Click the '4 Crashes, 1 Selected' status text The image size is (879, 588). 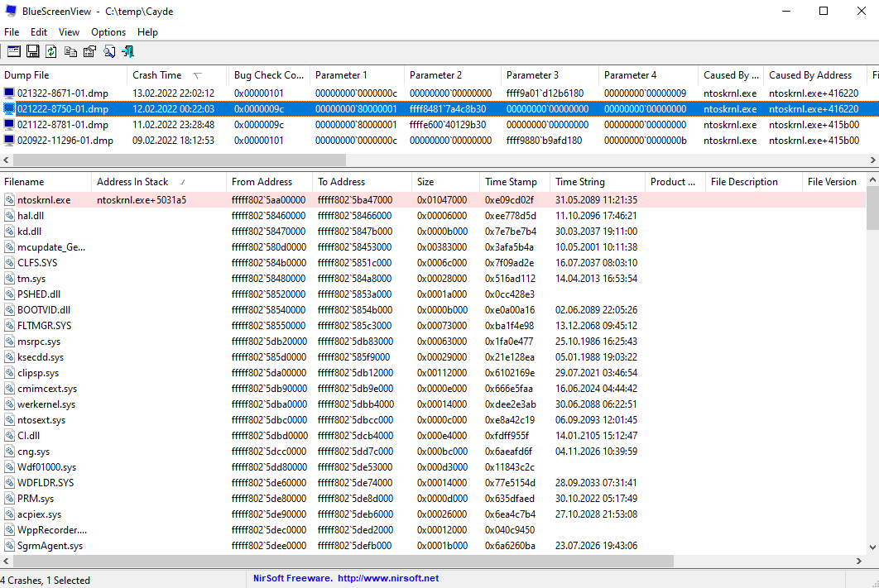point(45,581)
